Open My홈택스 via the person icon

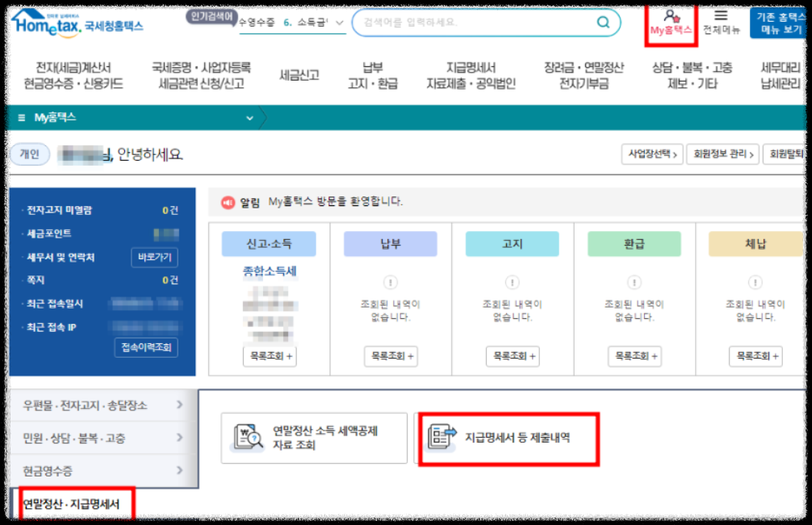(672, 15)
